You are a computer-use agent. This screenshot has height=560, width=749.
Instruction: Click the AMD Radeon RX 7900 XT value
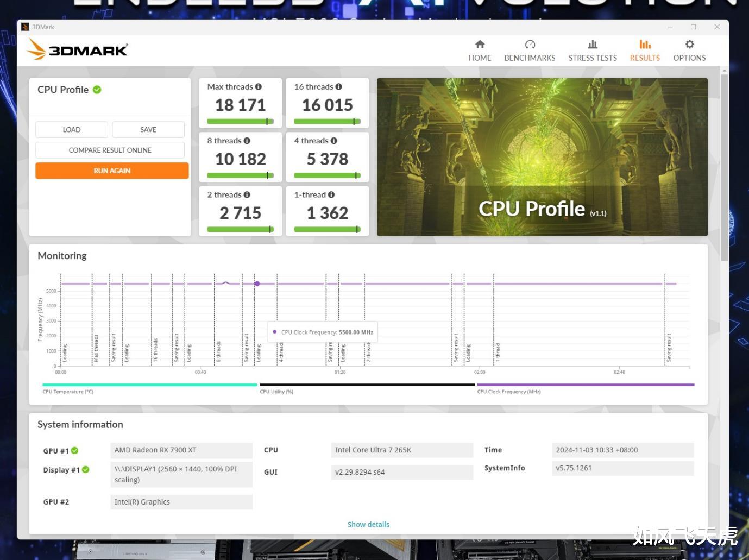[x=181, y=450]
